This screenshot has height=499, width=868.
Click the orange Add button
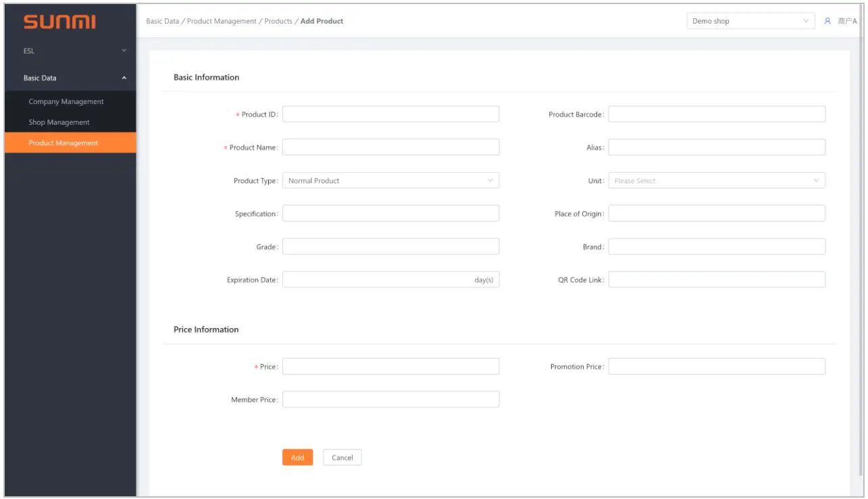297,458
